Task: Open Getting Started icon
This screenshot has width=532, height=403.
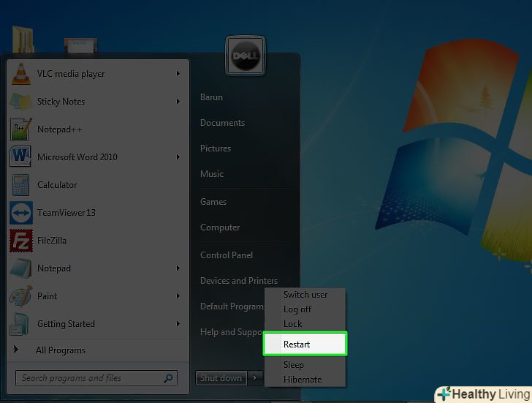Action: pos(19,324)
